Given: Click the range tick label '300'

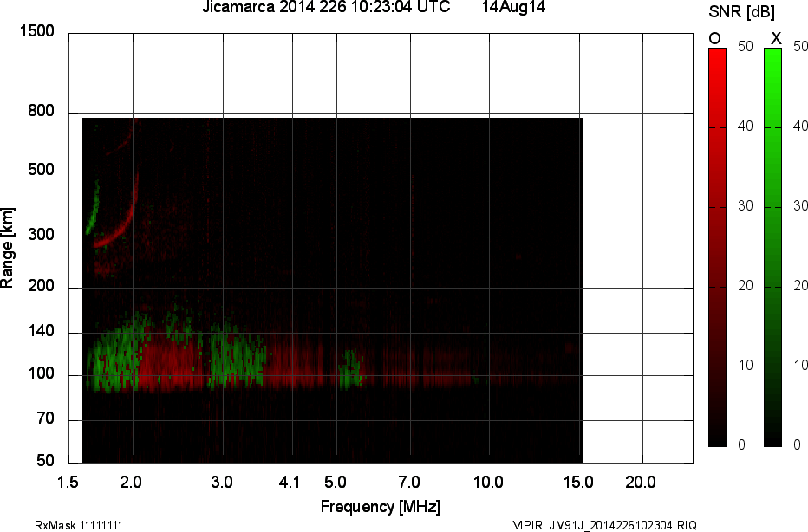Looking at the screenshot, I should point(41,235).
